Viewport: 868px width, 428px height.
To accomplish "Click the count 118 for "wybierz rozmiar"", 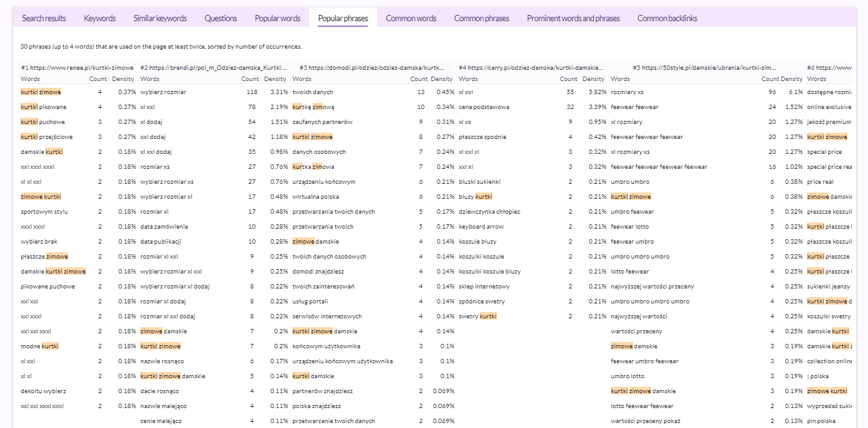I will tap(252, 92).
